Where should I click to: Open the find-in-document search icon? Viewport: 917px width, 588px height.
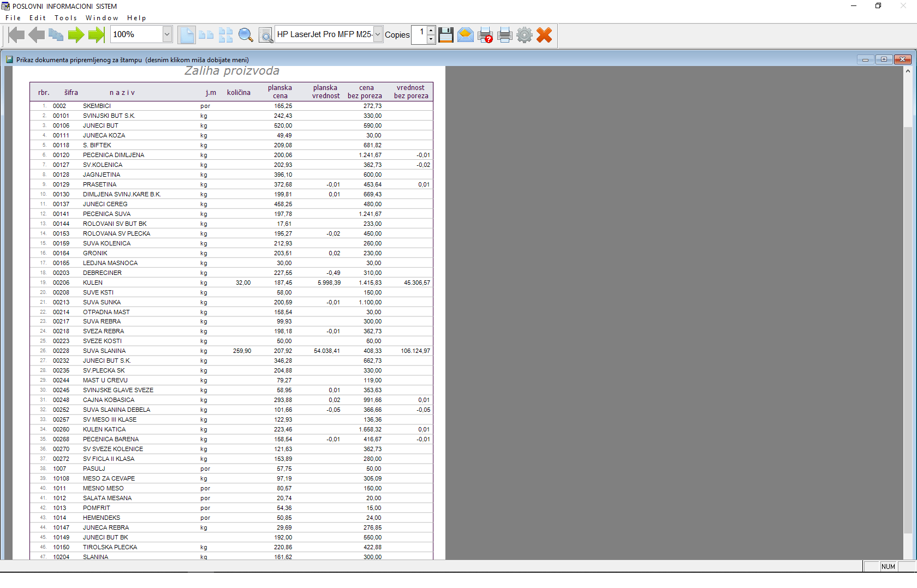(266, 35)
